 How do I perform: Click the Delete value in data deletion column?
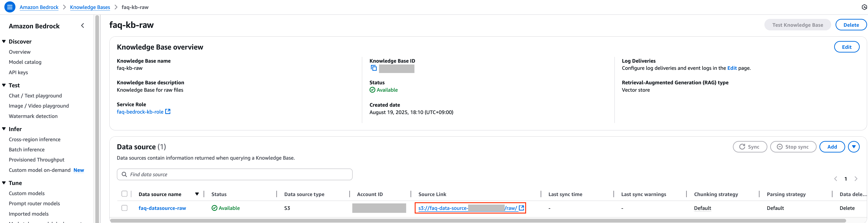point(847,208)
